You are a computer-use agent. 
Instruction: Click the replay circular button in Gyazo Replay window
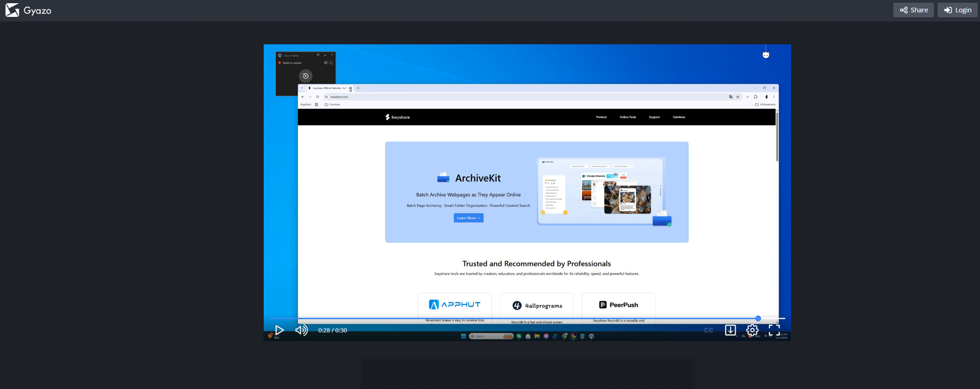click(x=306, y=76)
